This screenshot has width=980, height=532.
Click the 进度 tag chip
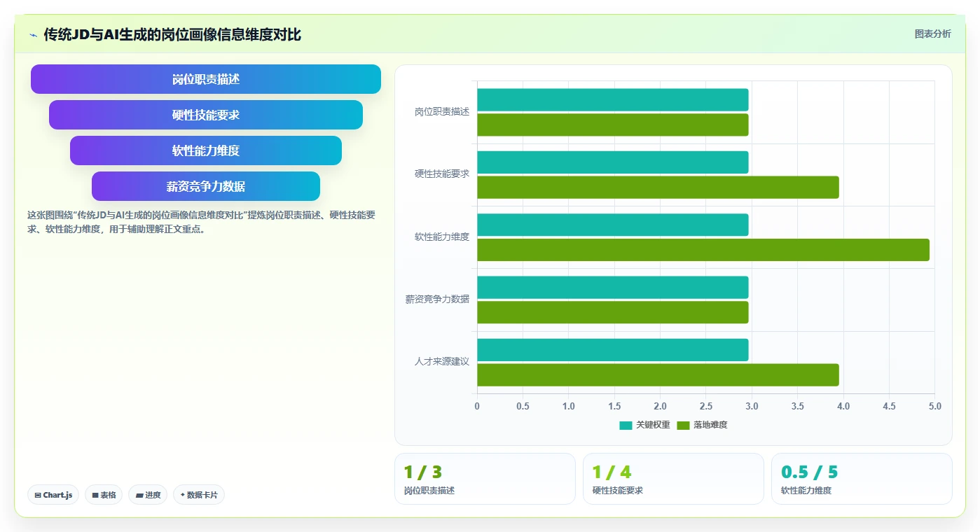pos(148,495)
